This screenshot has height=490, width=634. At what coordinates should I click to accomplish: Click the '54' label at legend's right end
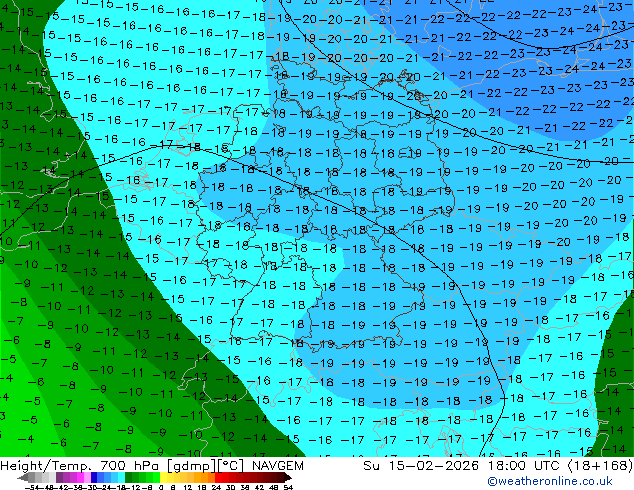[x=288, y=487]
